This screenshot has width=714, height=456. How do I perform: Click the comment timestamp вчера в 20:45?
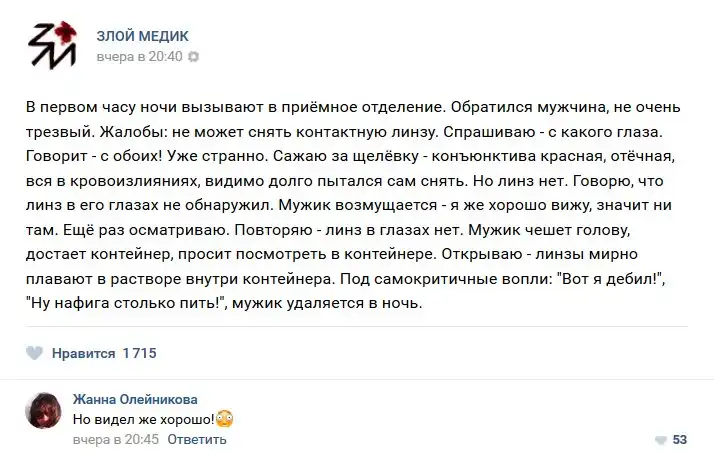click(116, 439)
